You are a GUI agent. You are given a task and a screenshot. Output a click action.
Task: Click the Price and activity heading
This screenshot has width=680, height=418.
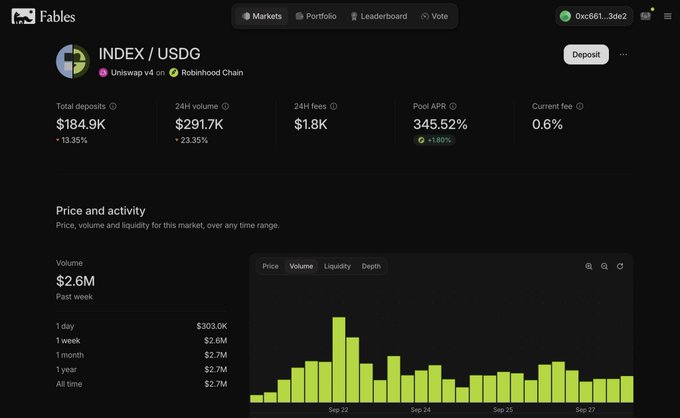[x=101, y=211]
